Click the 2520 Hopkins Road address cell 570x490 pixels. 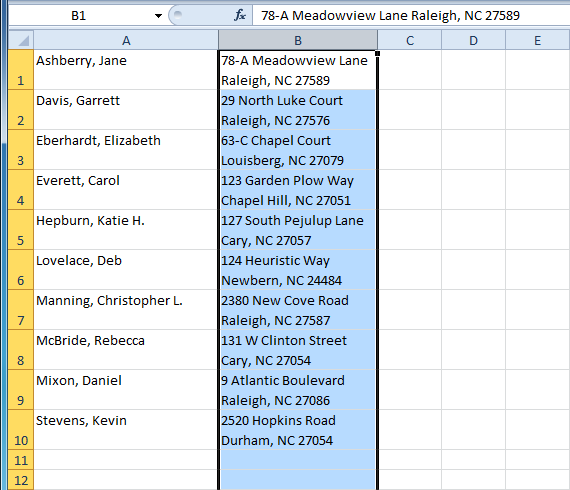point(298,430)
